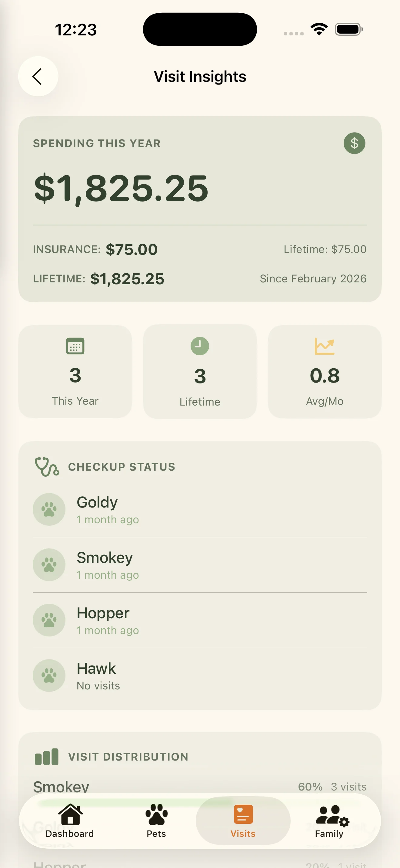Tap the stethoscope icon beside Checkup Status
The height and width of the screenshot is (868, 400).
pos(47,467)
